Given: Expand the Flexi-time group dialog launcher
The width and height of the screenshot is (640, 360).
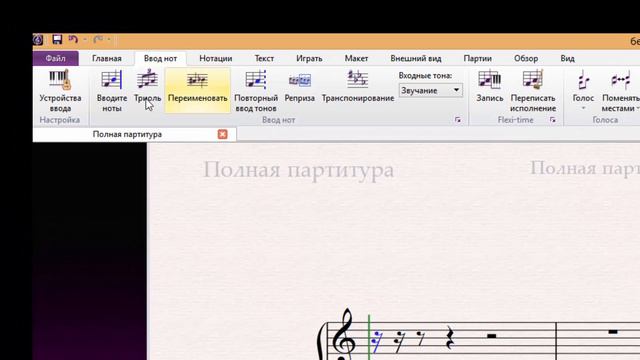Looking at the screenshot, I should pyautogui.click(x=553, y=120).
